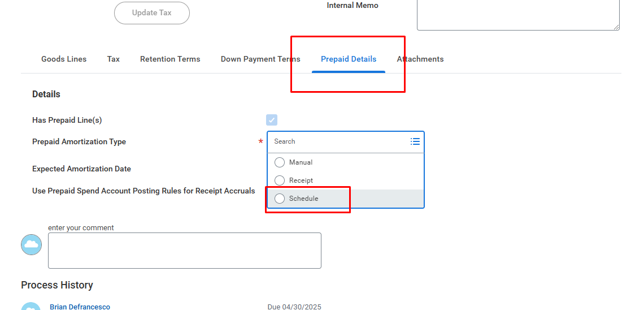The image size is (644, 310).
Task: Click the Process History heading
Action: pyautogui.click(x=57, y=285)
